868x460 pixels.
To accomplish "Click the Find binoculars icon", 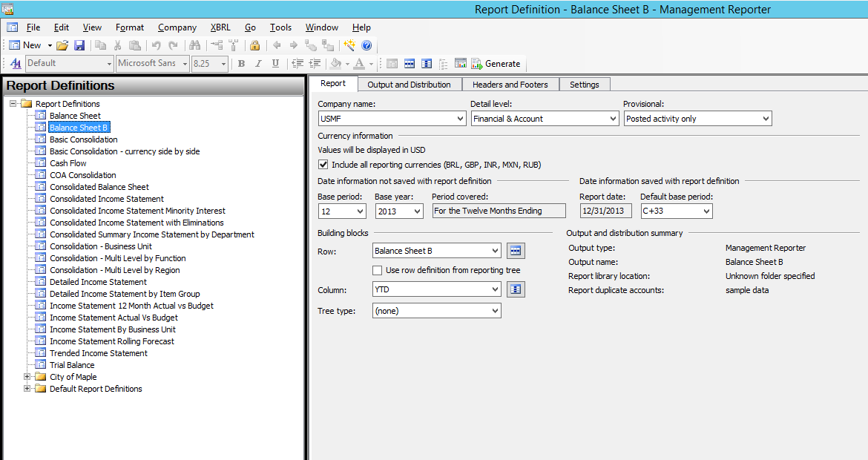I will point(194,45).
